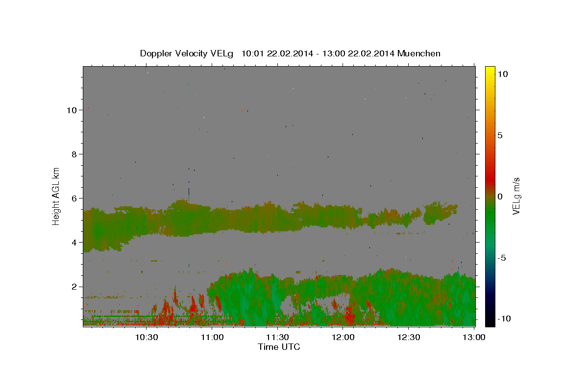The image size is (588, 392).
Task: Click the '10:01 22.02.2014' start time in title
Action: tap(278, 53)
